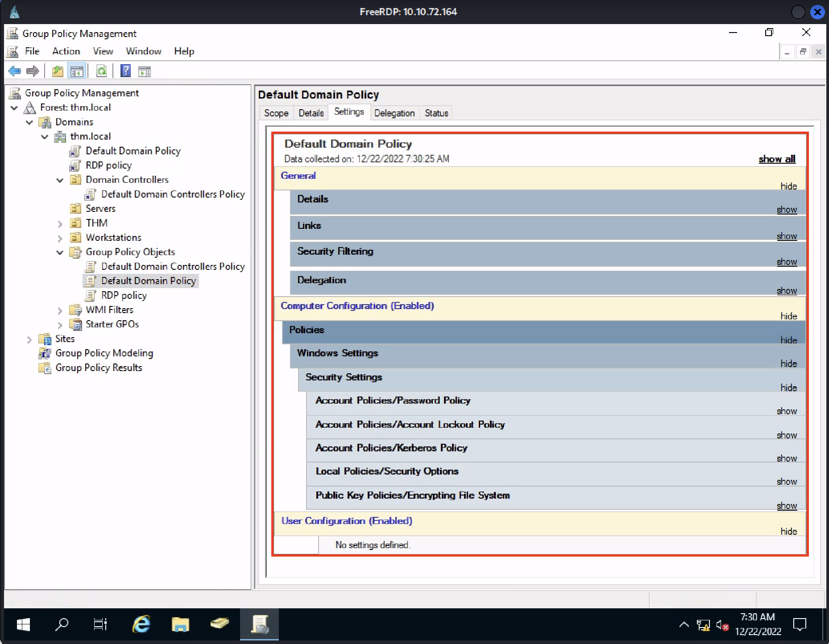Click the show all link
The height and width of the screenshot is (644, 829).
pyautogui.click(x=777, y=159)
